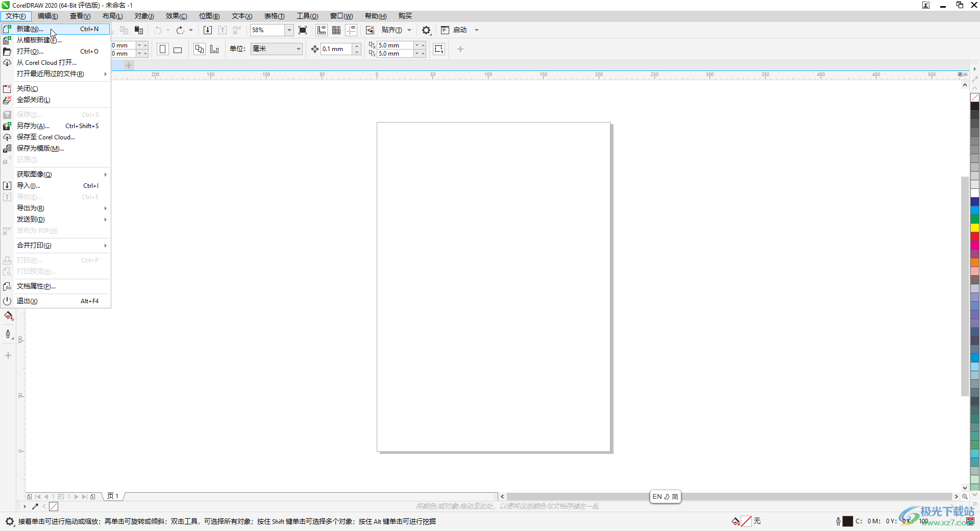Select the outline pen tool in toolbox

tap(8, 334)
